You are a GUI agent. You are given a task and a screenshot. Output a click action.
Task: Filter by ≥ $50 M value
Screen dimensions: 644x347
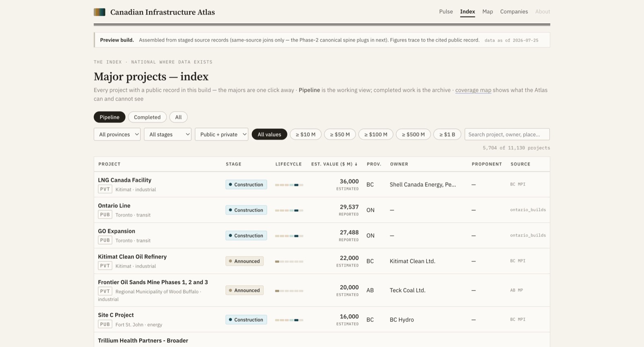pyautogui.click(x=340, y=134)
